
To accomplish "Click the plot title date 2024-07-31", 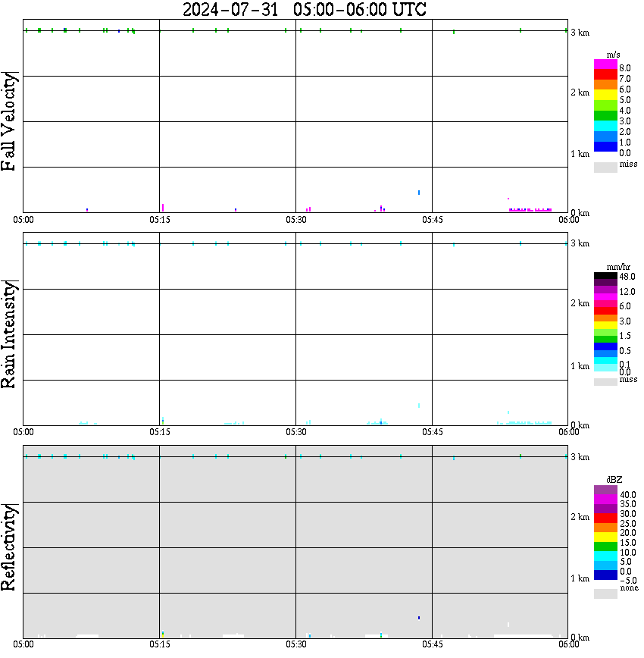I will 230,9.
